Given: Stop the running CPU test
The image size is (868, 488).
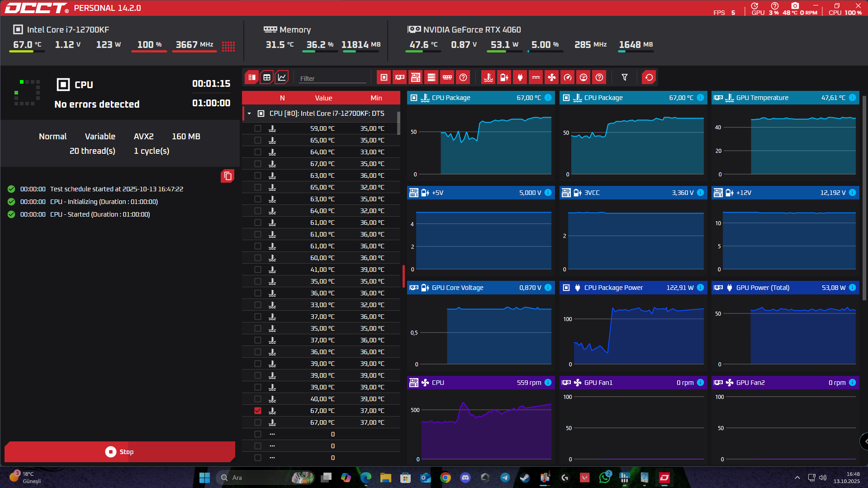Looking at the screenshot, I should click(x=120, y=451).
